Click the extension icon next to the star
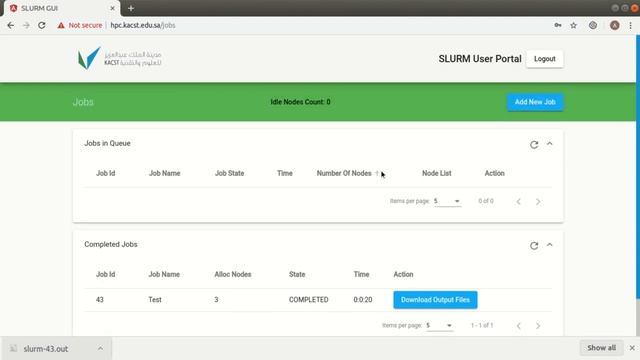Viewport: 640px width, 360px height. coord(593,25)
